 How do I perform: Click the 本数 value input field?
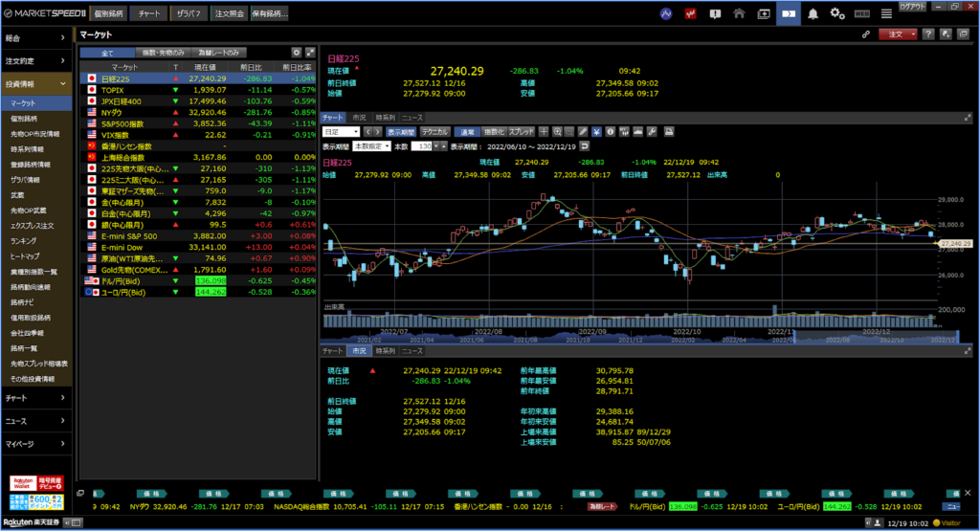pyautogui.click(x=422, y=146)
